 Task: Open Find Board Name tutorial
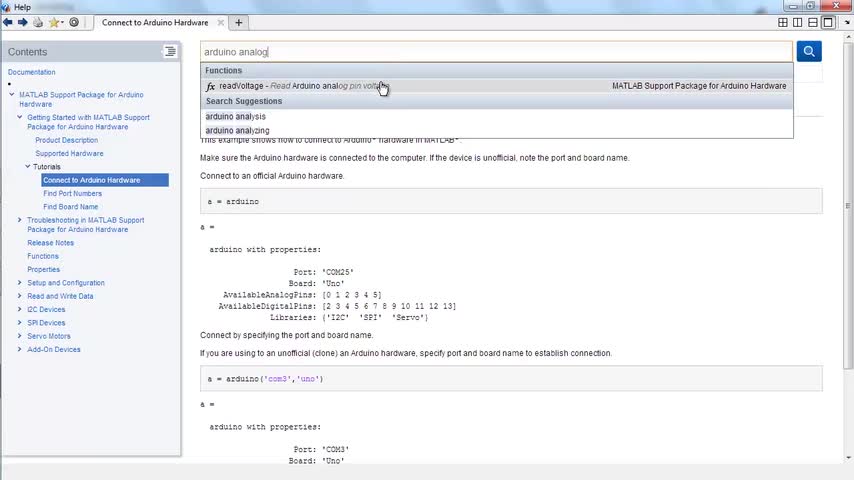(x=71, y=207)
